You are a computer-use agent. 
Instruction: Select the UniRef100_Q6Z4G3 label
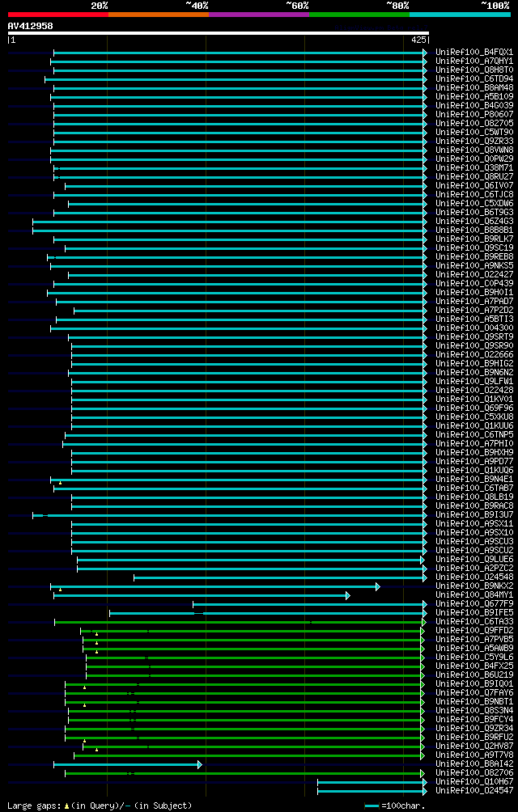click(x=474, y=221)
